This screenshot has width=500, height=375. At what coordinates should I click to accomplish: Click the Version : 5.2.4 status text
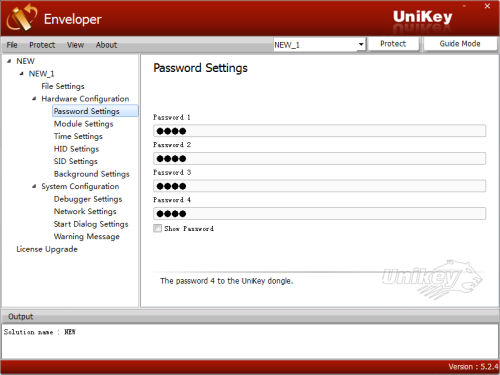473,367
